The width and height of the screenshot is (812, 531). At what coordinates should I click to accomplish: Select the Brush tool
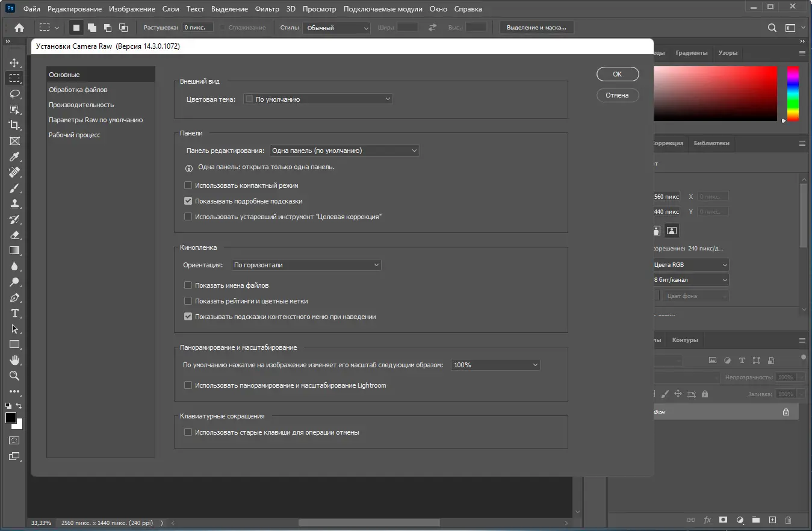tap(14, 188)
